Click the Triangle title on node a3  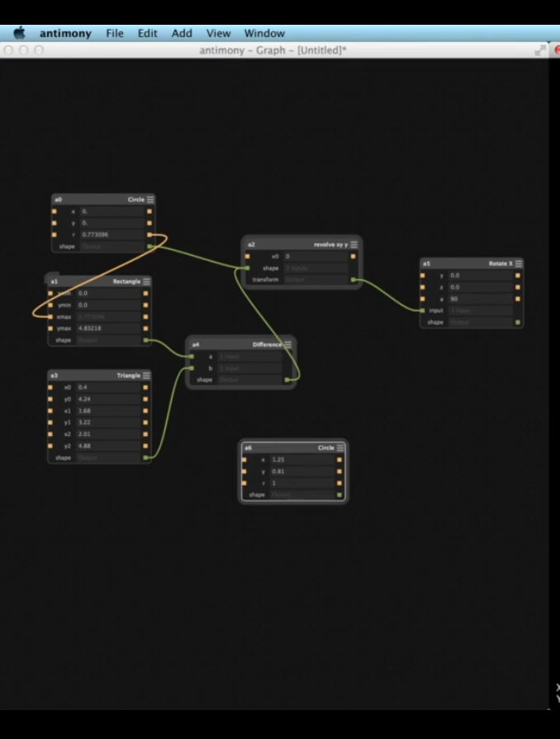point(128,376)
